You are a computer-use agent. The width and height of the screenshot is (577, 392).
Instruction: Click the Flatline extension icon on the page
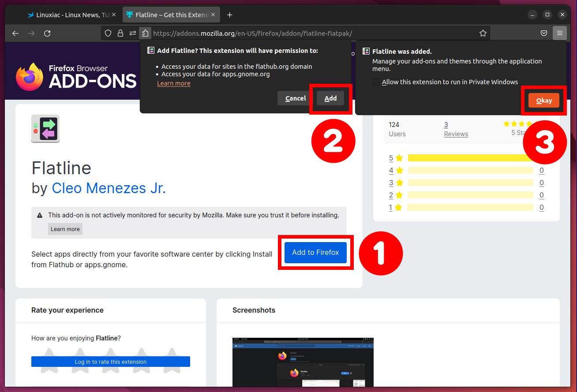45,129
